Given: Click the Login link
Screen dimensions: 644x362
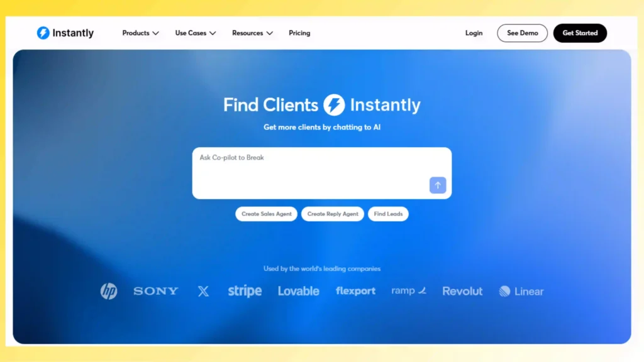Looking at the screenshot, I should 474,33.
